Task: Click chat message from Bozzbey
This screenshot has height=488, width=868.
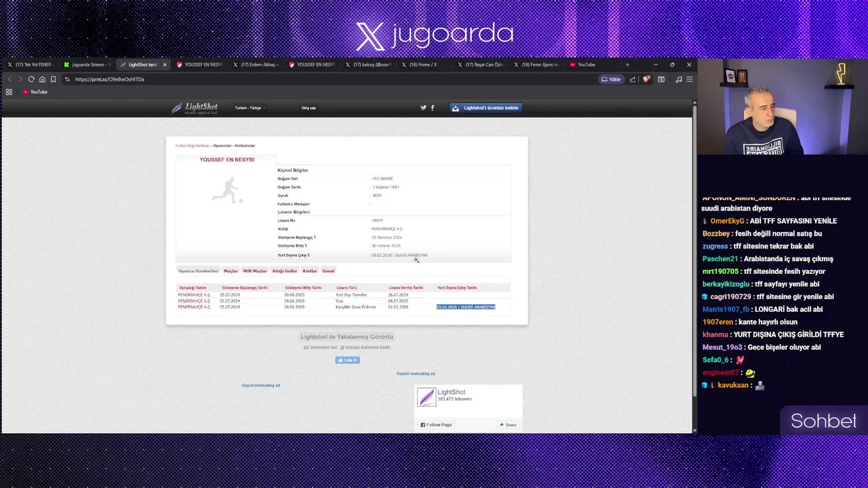Action: [762, 234]
